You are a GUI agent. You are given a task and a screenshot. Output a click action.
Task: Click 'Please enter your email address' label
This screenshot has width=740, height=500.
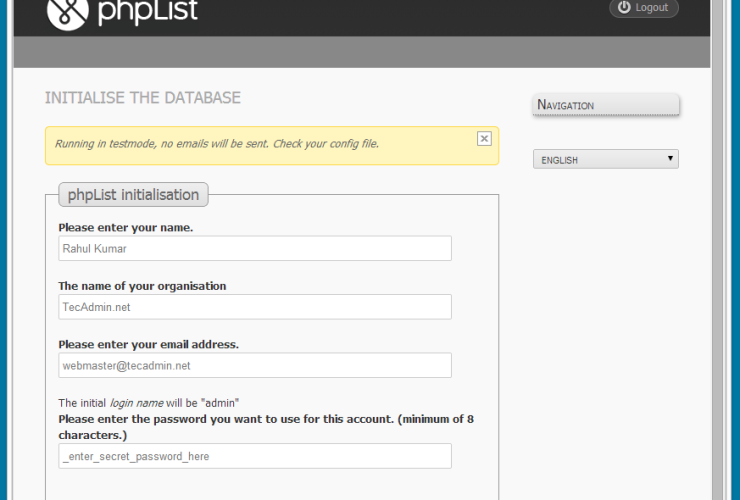click(148, 344)
